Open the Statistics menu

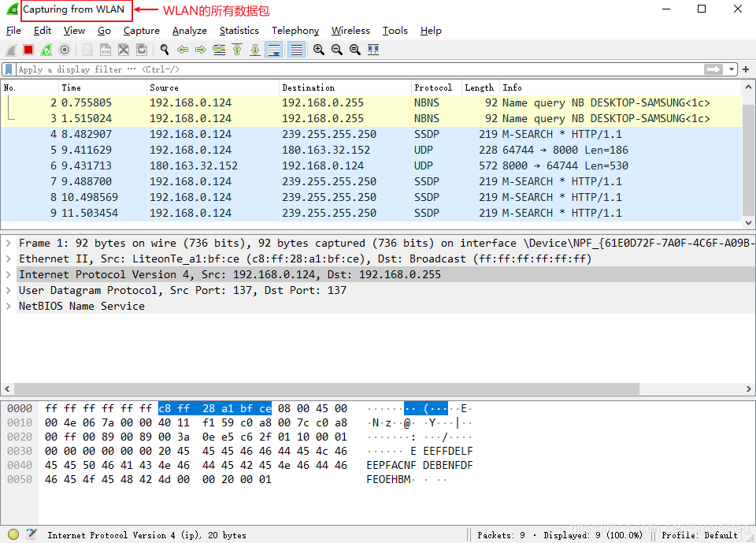pos(239,31)
